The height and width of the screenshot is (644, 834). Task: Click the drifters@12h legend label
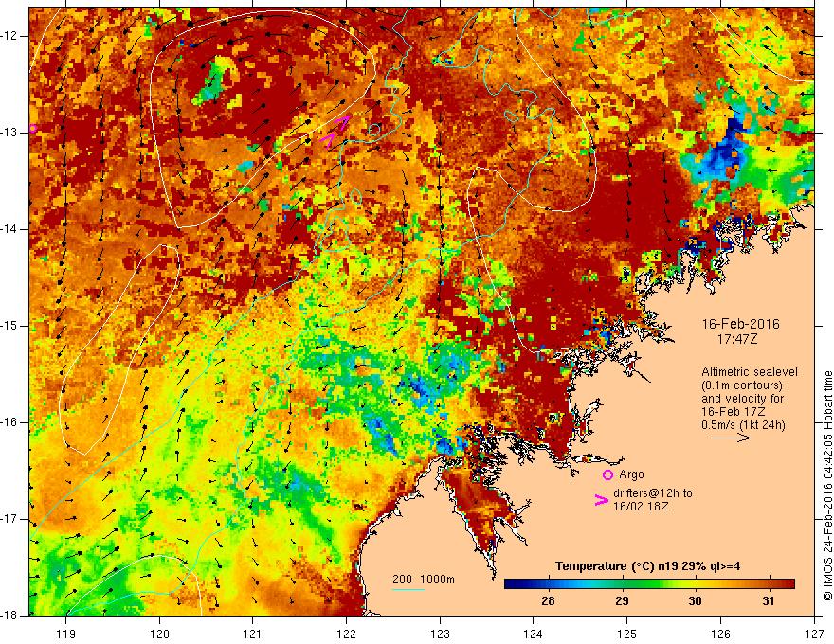[x=653, y=493]
